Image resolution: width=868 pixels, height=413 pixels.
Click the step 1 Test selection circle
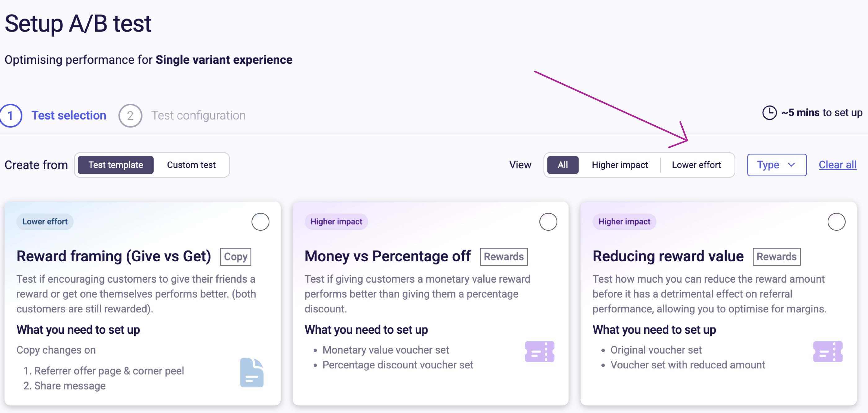tap(11, 115)
